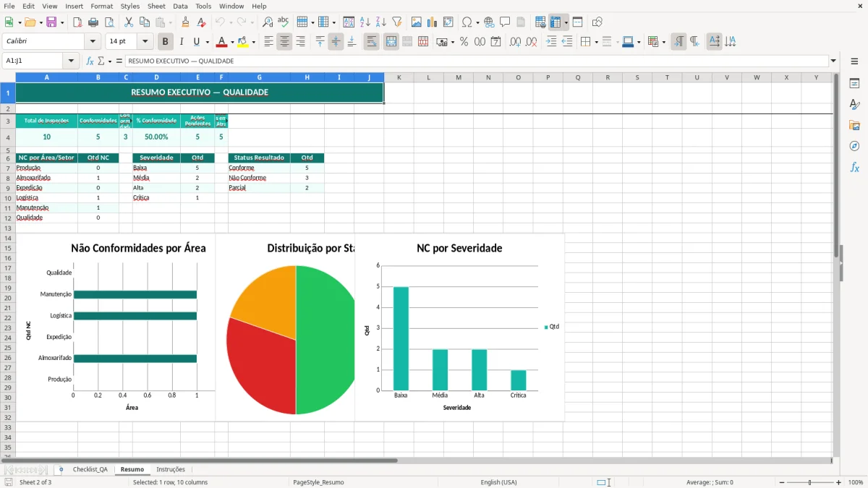Run the Spelling check icon
The width and height of the screenshot is (868, 488).
pos(284,22)
